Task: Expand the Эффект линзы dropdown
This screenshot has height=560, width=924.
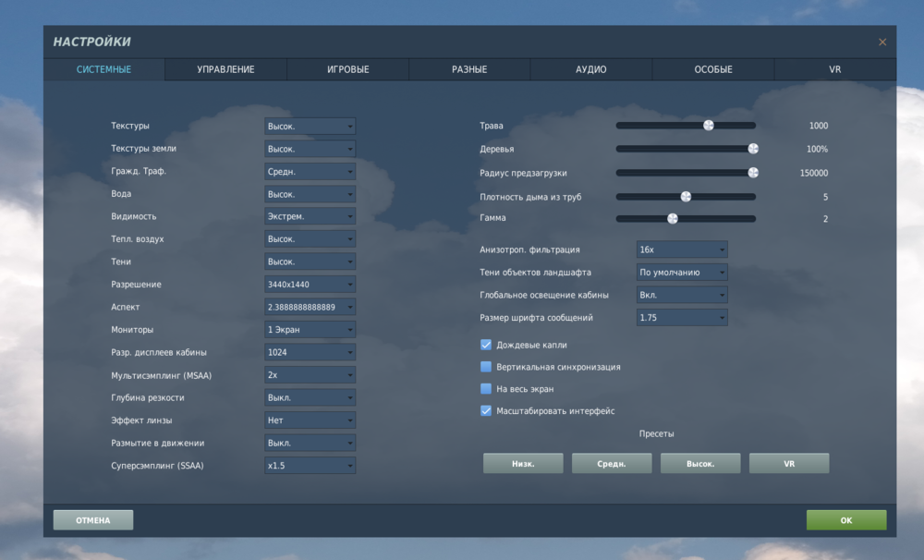Action: click(310, 420)
